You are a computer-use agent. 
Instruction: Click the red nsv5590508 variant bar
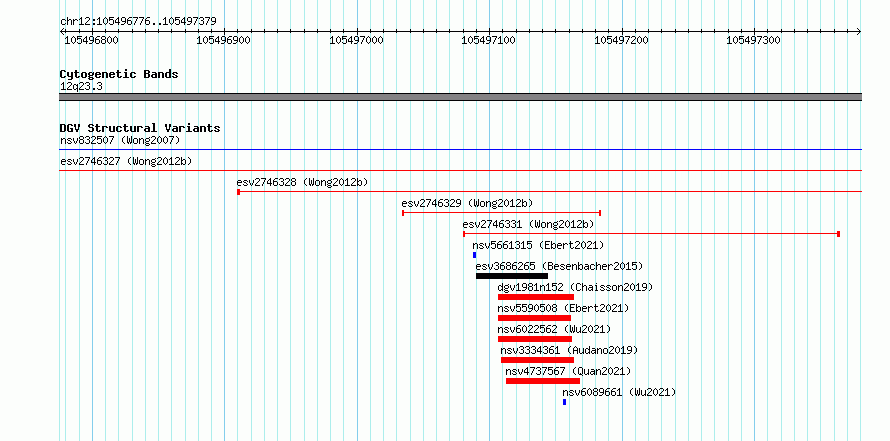pos(534,318)
